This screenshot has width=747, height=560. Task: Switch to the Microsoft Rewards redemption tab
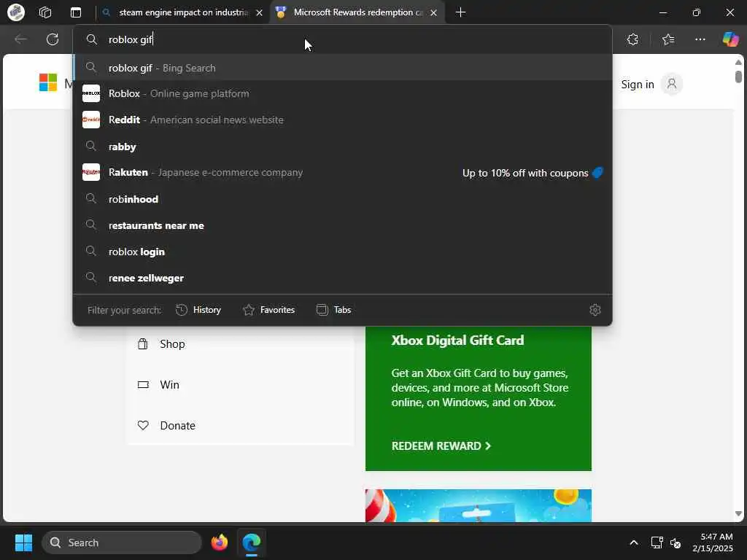[357, 12]
